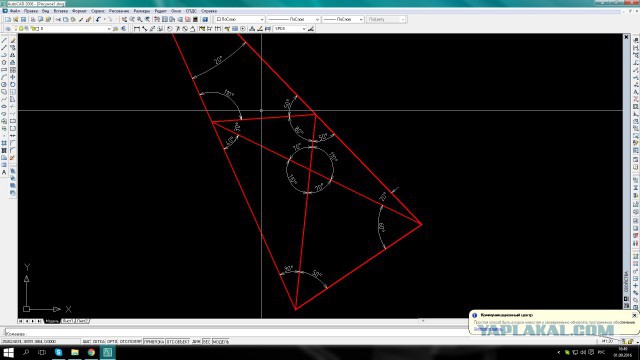Open File Explorer from the taskbar
Image resolution: width=640 pixels, height=360 pixels.
(75, 352)
